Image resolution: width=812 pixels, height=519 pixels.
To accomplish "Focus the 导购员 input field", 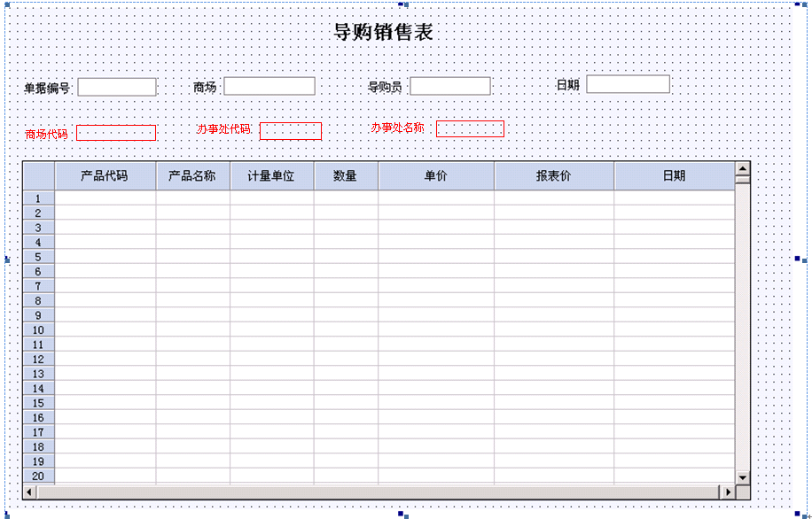I will [450, 86].
